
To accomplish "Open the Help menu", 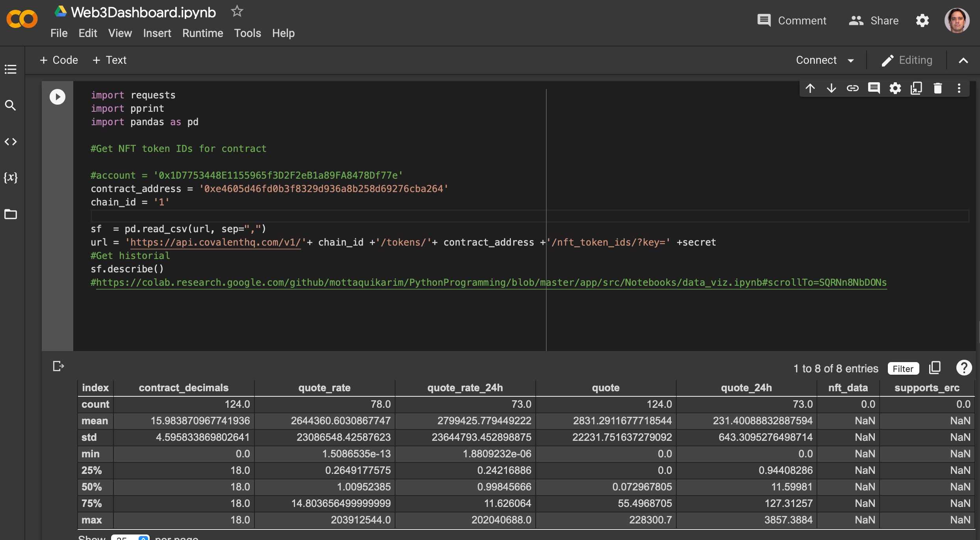I will pyautogui.click(x=284, y=33).
